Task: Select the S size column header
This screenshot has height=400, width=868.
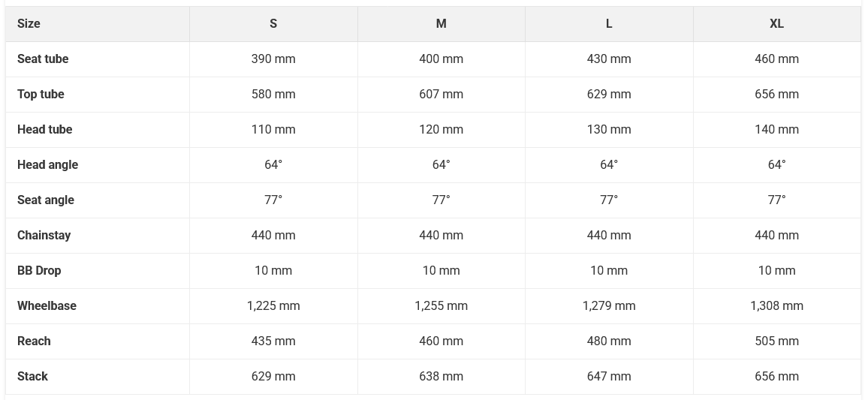Action: 273,24
